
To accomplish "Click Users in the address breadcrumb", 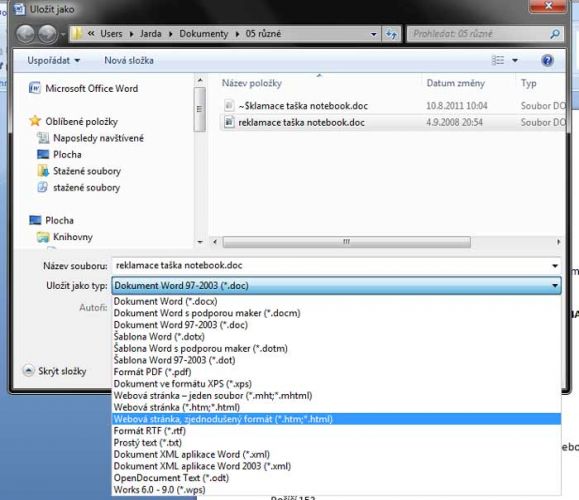I will point(111,34).
